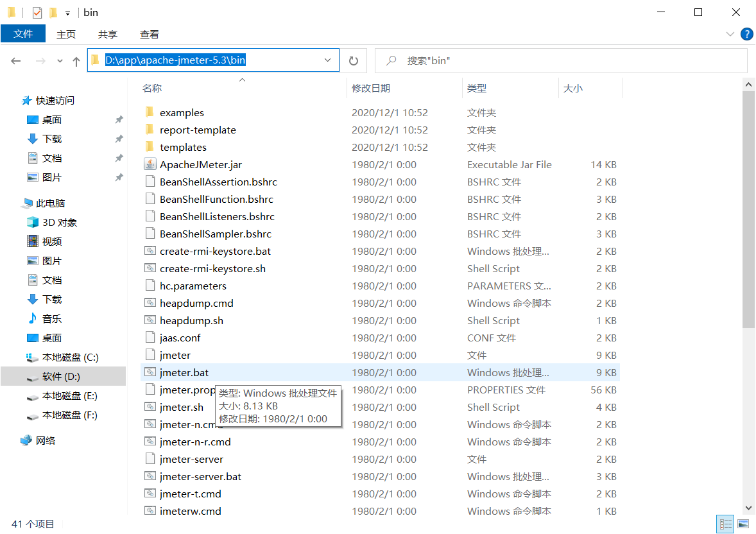Sort by 类型 column header

coord(511,89)
